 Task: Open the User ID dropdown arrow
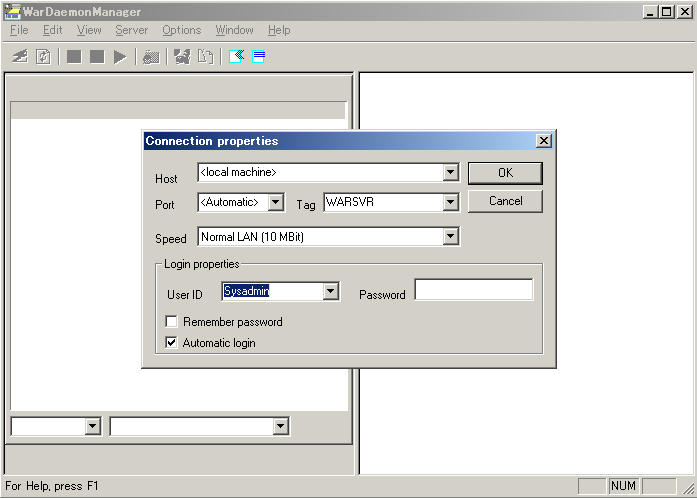pyautogui.click(x=330, y=292)
